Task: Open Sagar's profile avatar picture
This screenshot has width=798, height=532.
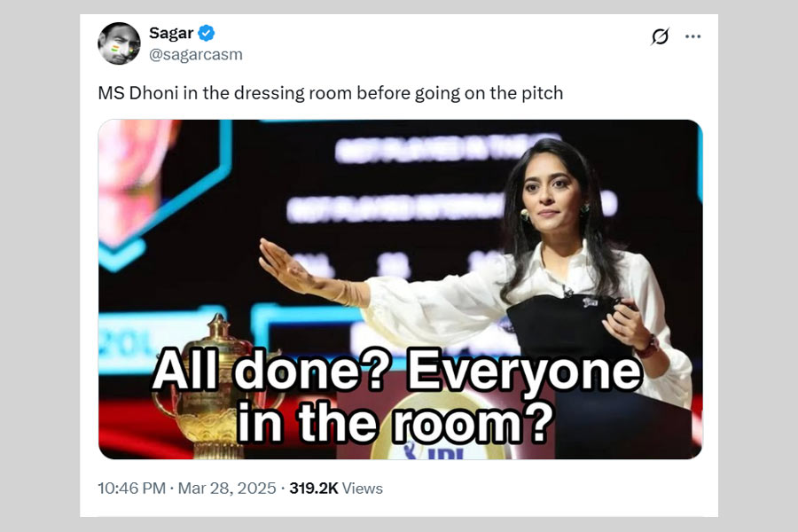Action: (120, 43)
